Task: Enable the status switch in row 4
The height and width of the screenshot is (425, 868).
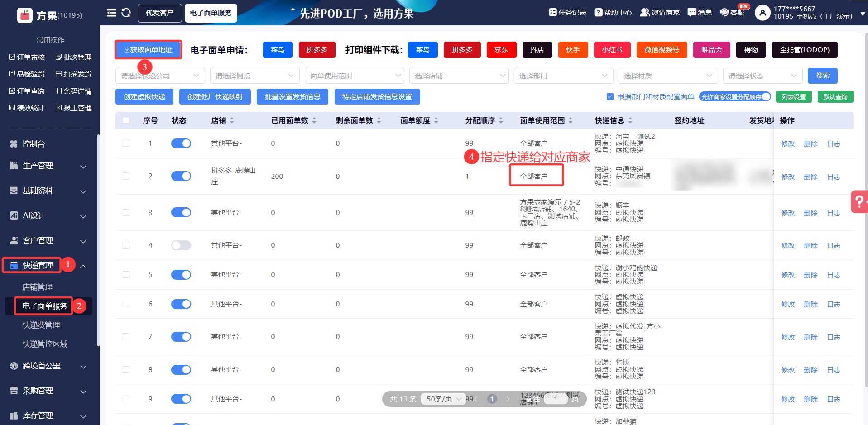Action: [181, 245]
